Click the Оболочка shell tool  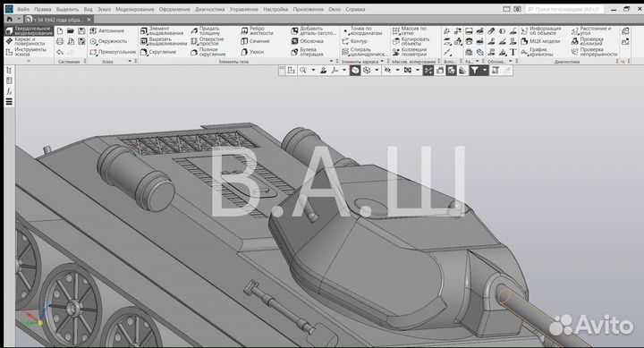[307, 41]
